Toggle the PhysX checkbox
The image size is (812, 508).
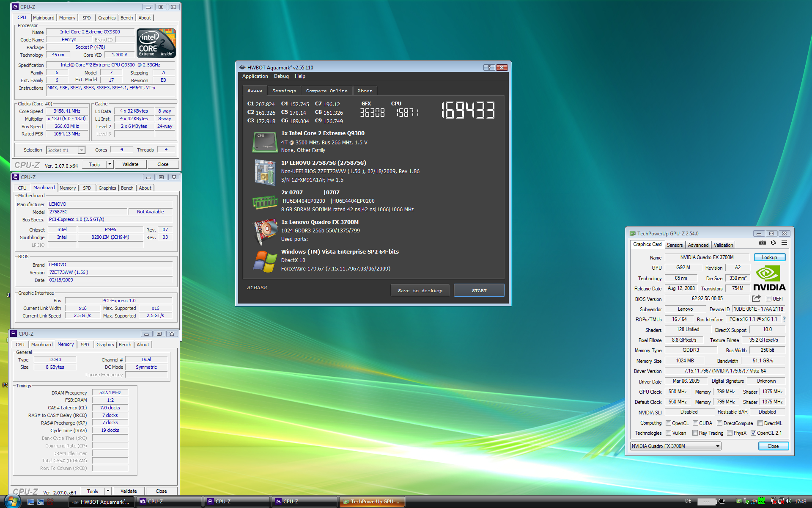pos(730,433)
